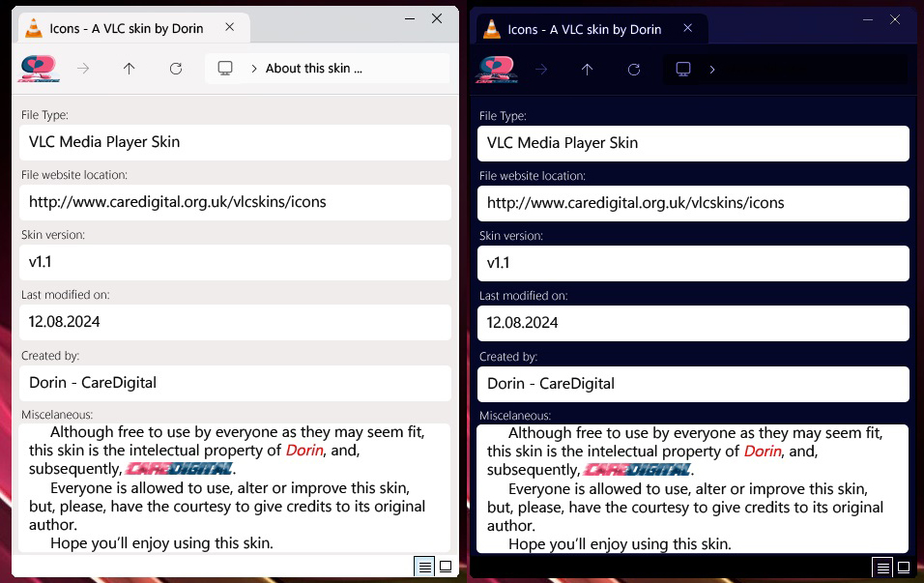Click 'Hope you'll enjoy using this skin.' in the light window

[x=162, y=543]
